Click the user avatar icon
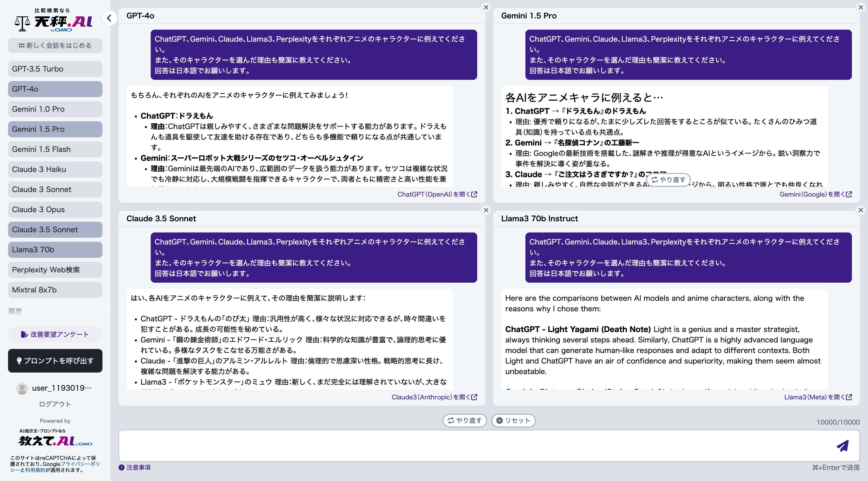868x481 pixels. tap(22, 388)
